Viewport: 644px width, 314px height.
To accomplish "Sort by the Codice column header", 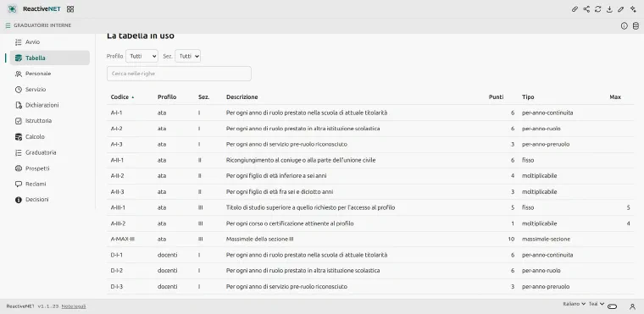I will [122, 97].
